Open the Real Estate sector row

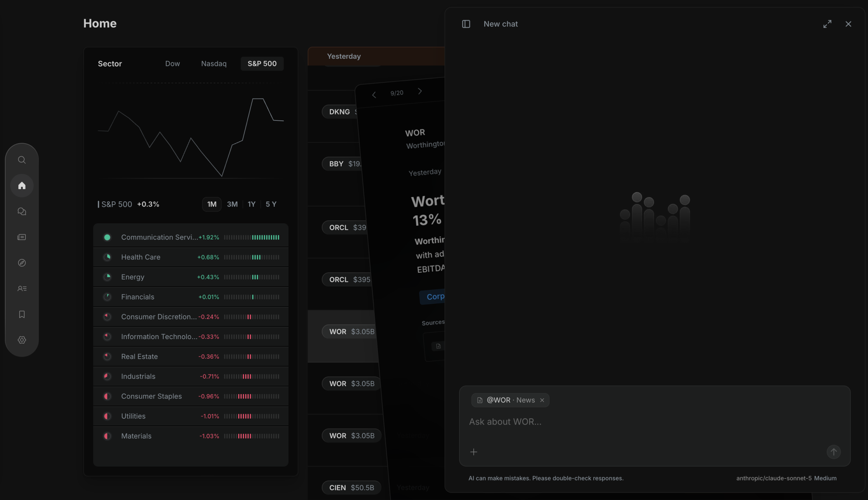coord(191,357)
